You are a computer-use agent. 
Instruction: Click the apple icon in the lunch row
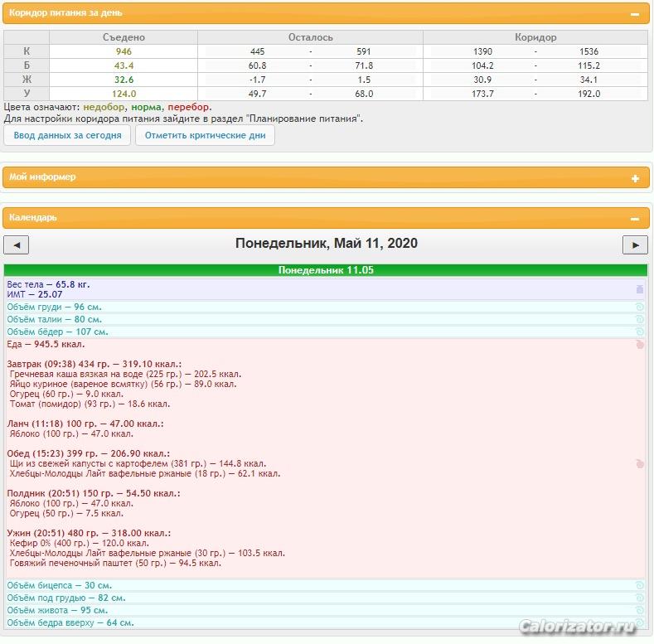(x=639, y=463)
